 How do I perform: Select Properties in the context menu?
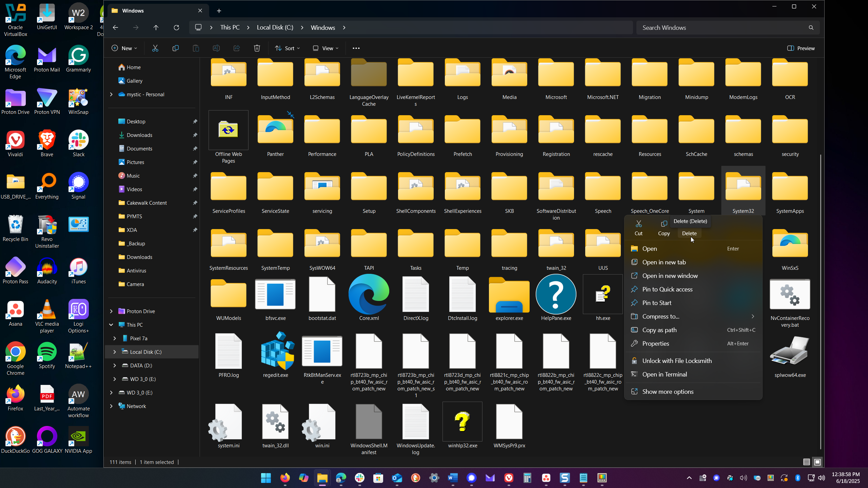pos(656,343)
